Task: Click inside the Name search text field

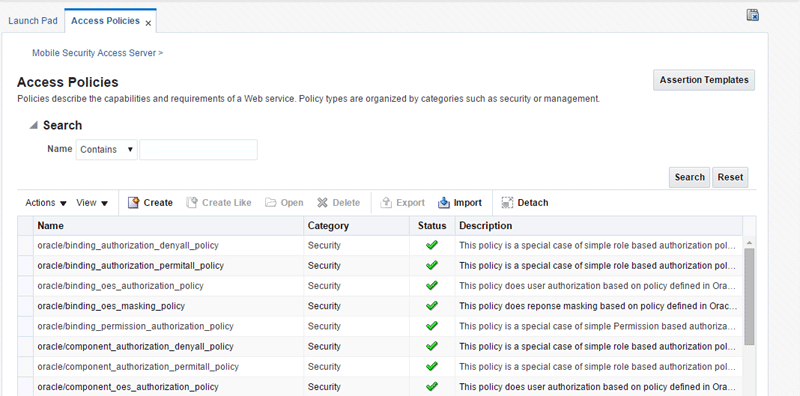Action: [x=198, y=150]
